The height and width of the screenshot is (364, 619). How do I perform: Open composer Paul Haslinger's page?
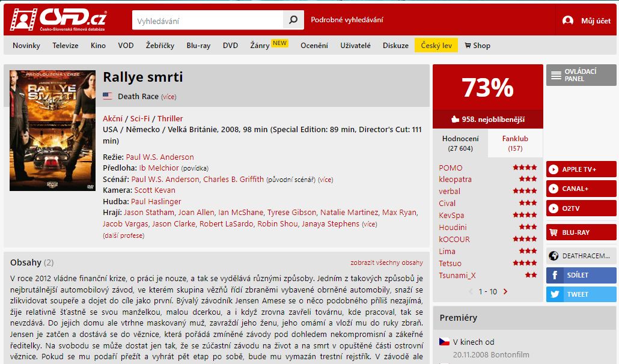coord(156,201)
